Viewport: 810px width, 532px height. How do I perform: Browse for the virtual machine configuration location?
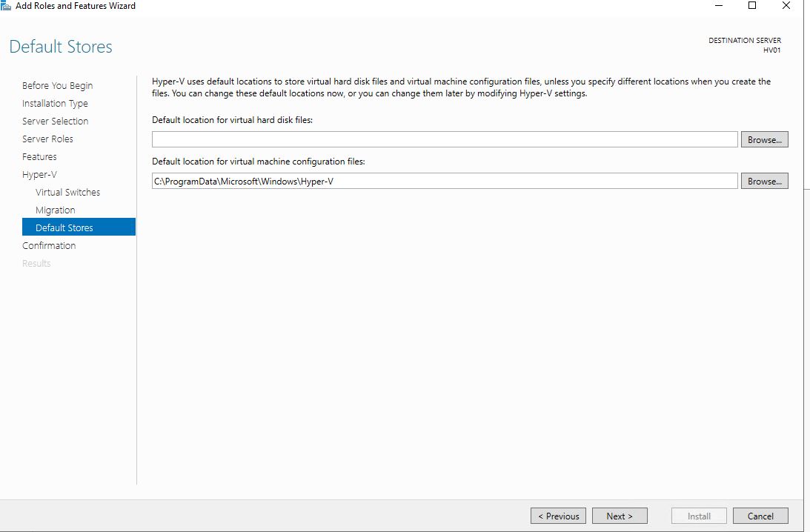(764, 181)
